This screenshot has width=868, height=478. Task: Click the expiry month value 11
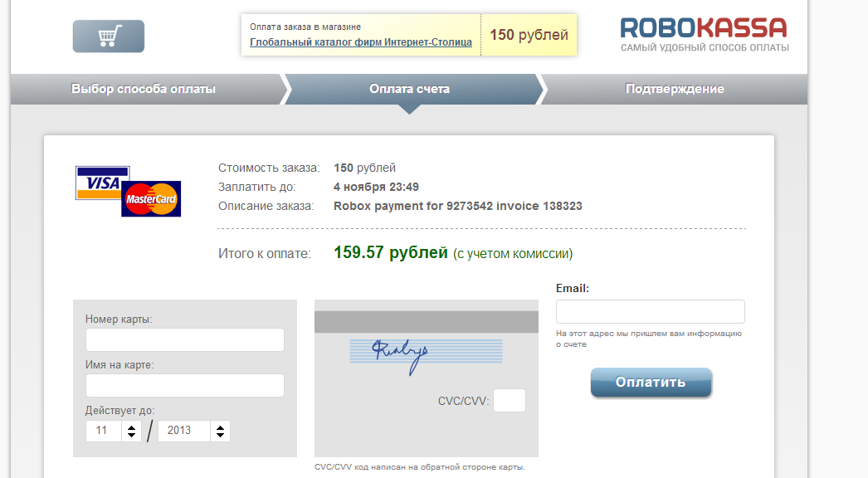[104, 431]
